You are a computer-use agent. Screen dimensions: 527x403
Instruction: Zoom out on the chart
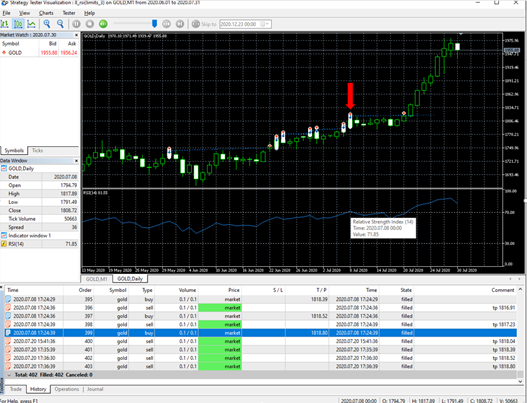(x=60, y=24)
